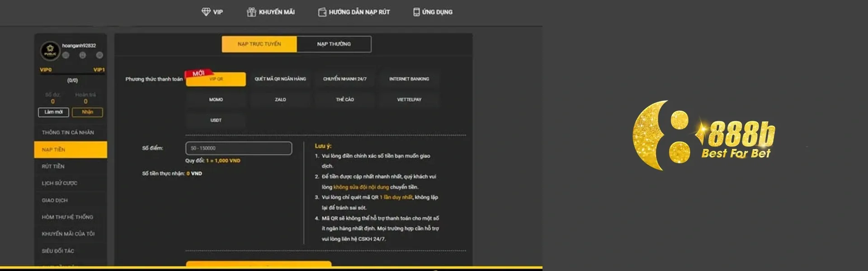Click the Khuyến Mãi gift icon
This screenshot has height=271, width=868.
coord(251,12)
